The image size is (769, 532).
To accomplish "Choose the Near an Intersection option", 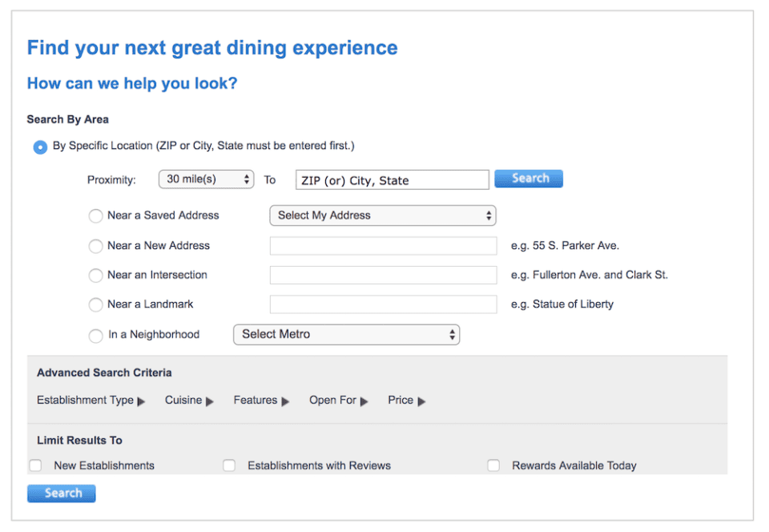I will [x=95, y=275].
